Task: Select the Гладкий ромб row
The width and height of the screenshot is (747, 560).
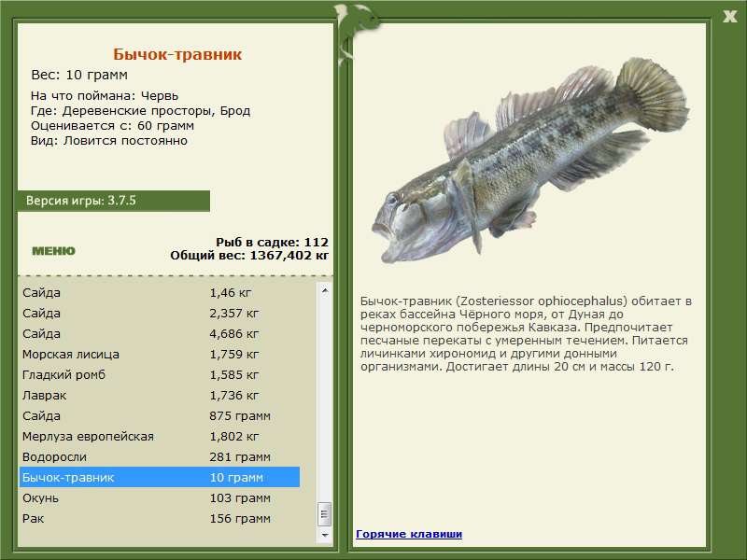Action: point(160,375)
